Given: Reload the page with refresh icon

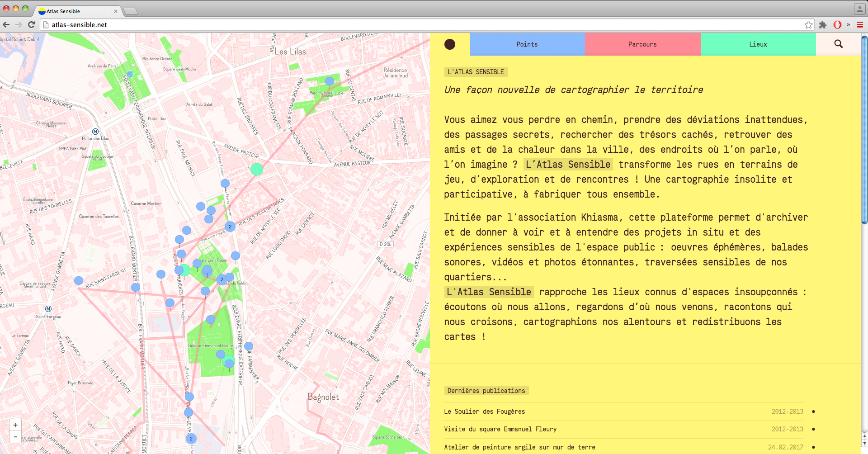Looking at the screenshot, I should pos(31,25).
